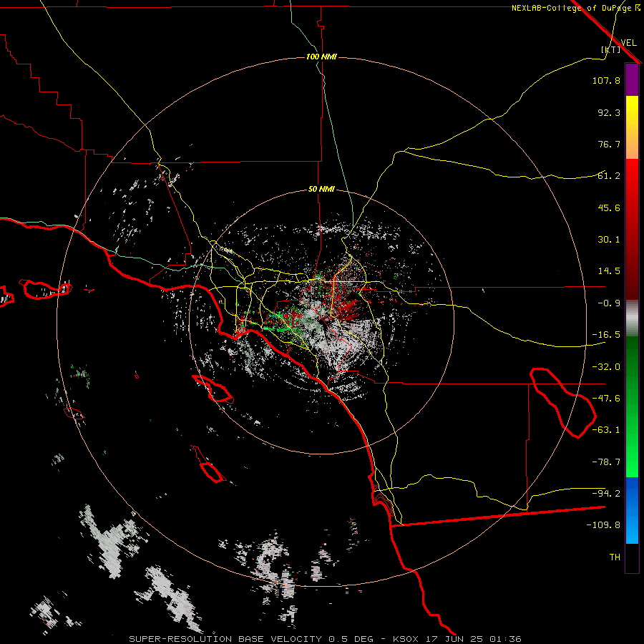Click the 45.6 velocity scale value

point(609,208)
